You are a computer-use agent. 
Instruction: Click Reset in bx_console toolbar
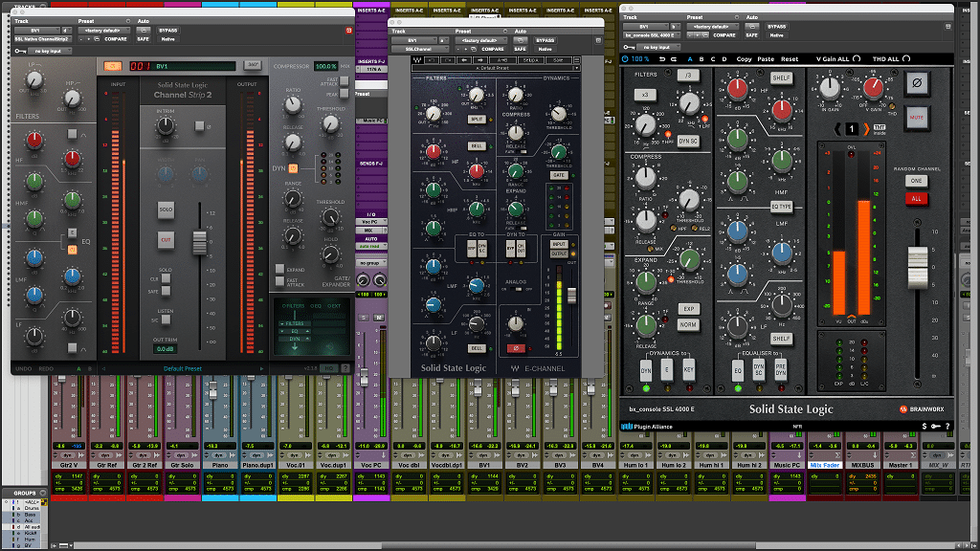click(790, 58)
